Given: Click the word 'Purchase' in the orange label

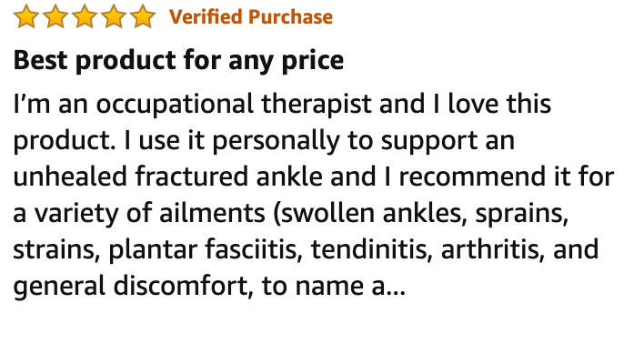Looking at the screenshot, I should (290, 17).
